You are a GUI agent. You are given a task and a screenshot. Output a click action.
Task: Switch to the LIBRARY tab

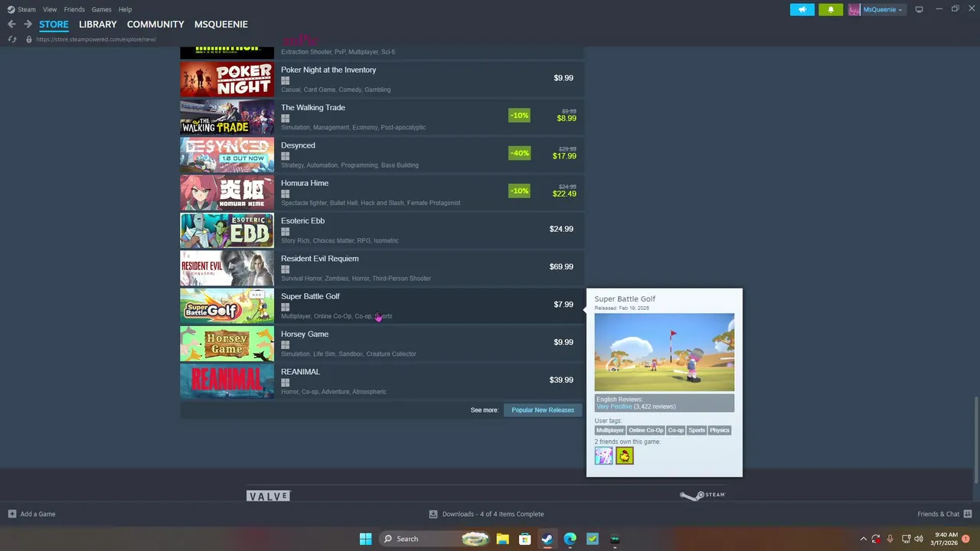coord(98,24)
